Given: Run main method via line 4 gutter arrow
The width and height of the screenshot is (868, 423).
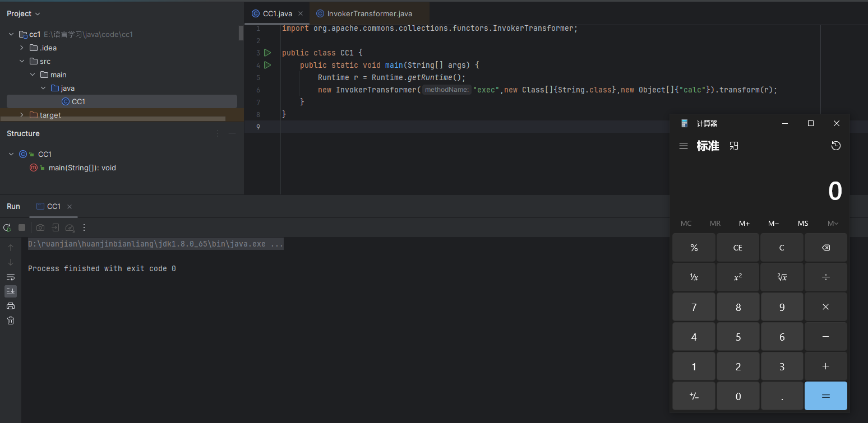Looking at the screenshot, I should [267, 65].
